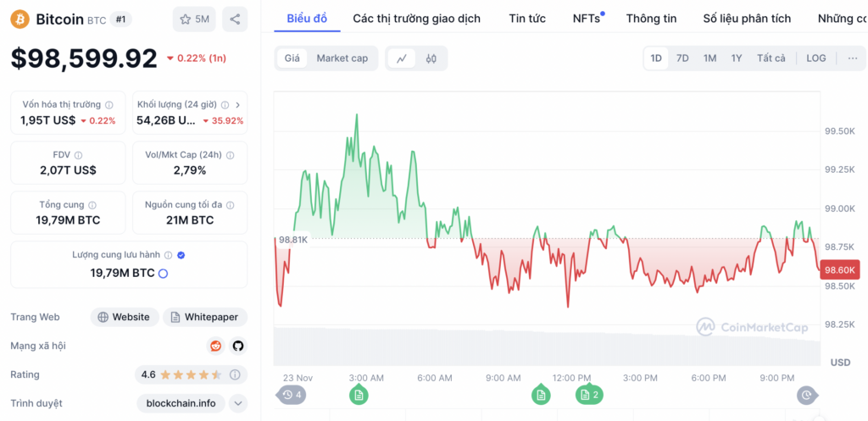This screenshot has width=868, height=421.
Task: Click the green news marker at 3:00 AM
Action: pos(359,395)
